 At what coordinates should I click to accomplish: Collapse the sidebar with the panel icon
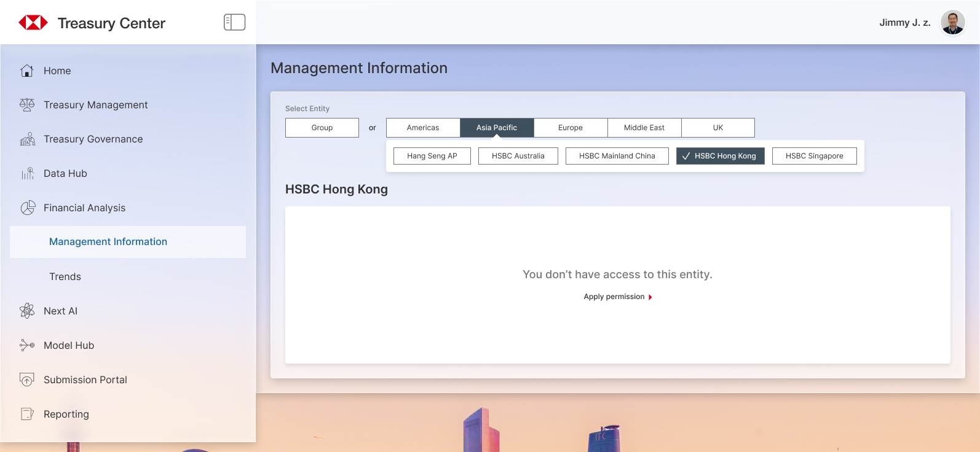[234, 23]
